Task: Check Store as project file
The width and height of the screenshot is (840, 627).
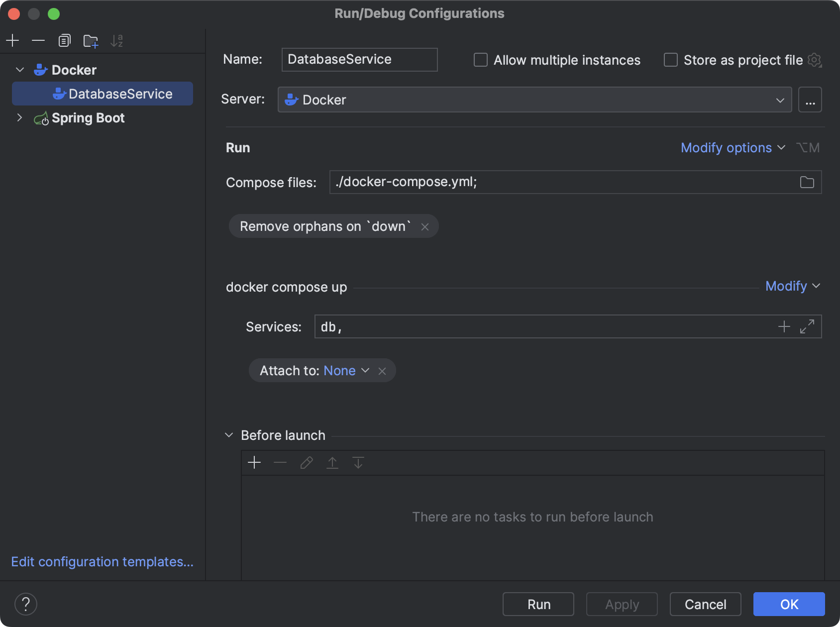Action: [x=670, y=60]
